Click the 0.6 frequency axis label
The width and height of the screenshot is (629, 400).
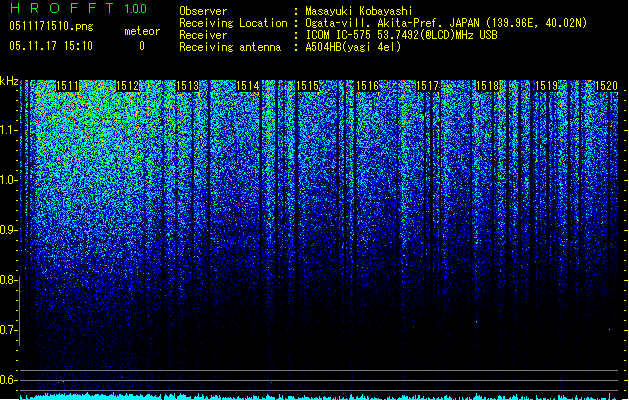[8, 380]
